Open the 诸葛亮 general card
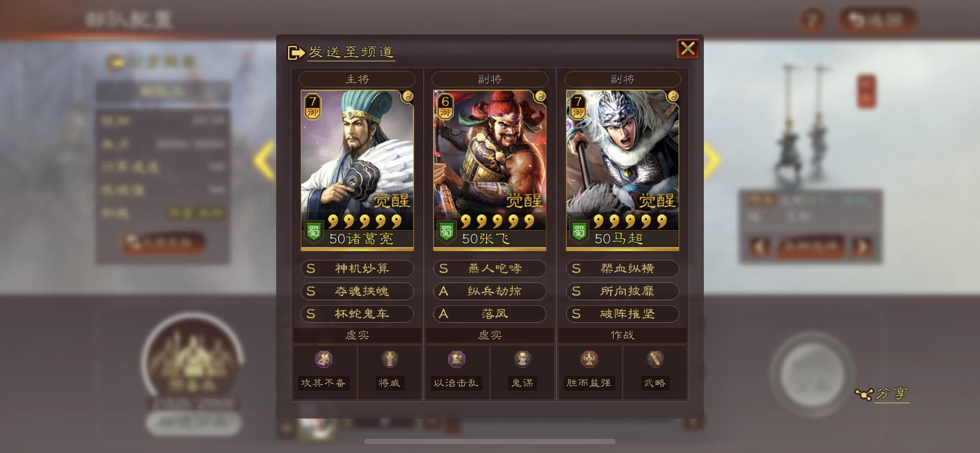980x453 pixels. (357, 170)
